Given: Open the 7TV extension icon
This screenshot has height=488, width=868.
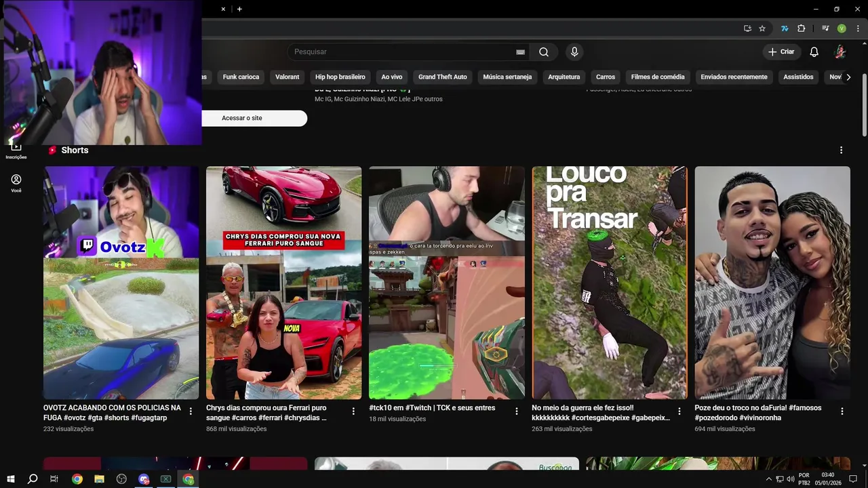Looking at the screenshot, I should click(x=785, y=28).
